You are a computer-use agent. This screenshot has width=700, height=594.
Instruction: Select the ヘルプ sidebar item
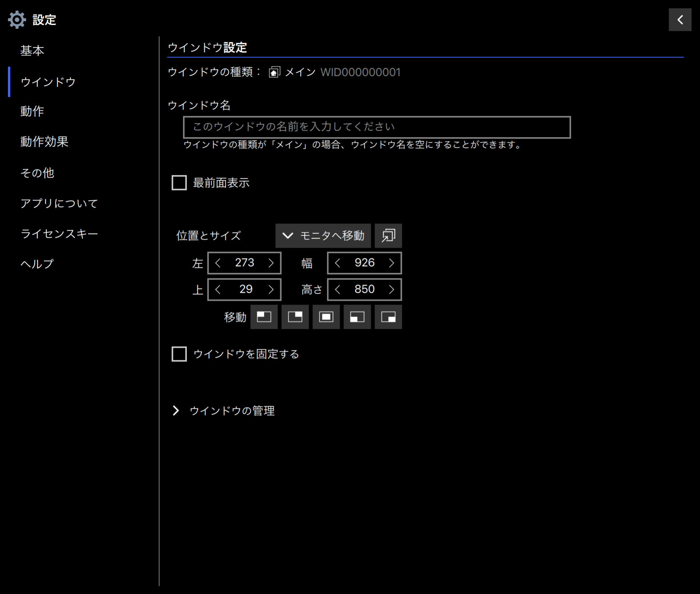point(37,264)
